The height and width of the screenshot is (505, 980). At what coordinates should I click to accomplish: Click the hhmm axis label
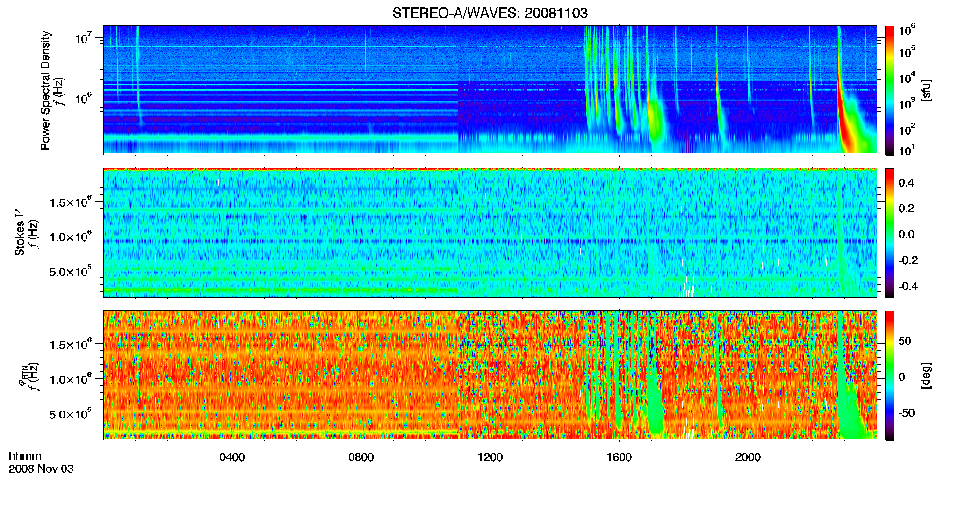(25, 456)
